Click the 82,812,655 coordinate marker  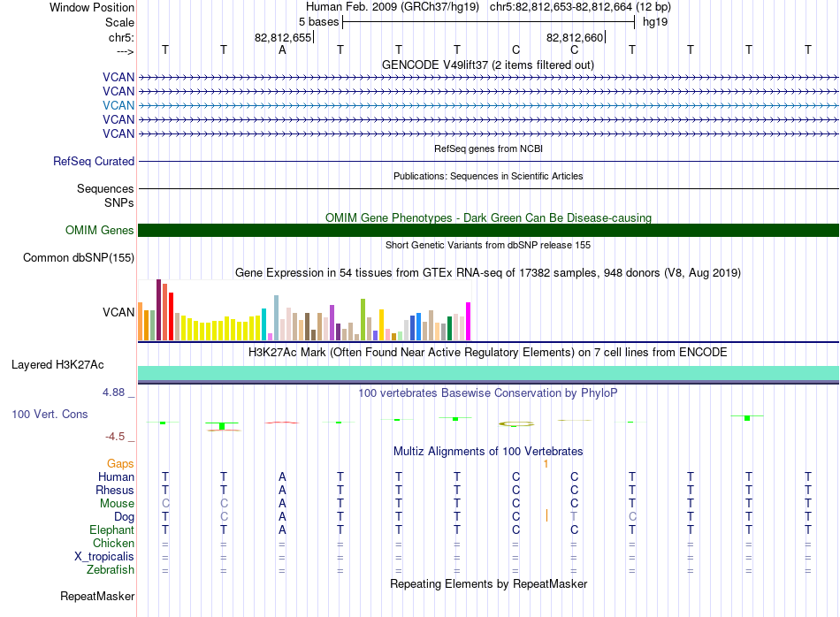(x=283, y=37)
